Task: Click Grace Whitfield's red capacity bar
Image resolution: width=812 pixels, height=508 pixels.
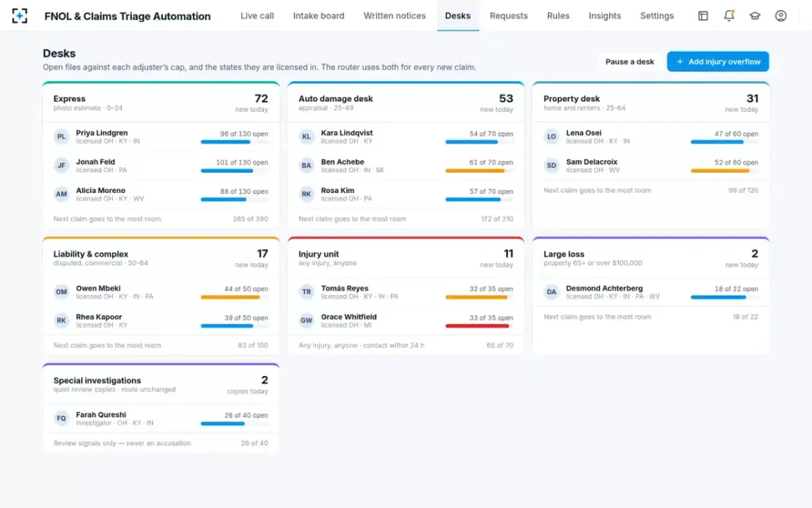Action: (479, 326)
